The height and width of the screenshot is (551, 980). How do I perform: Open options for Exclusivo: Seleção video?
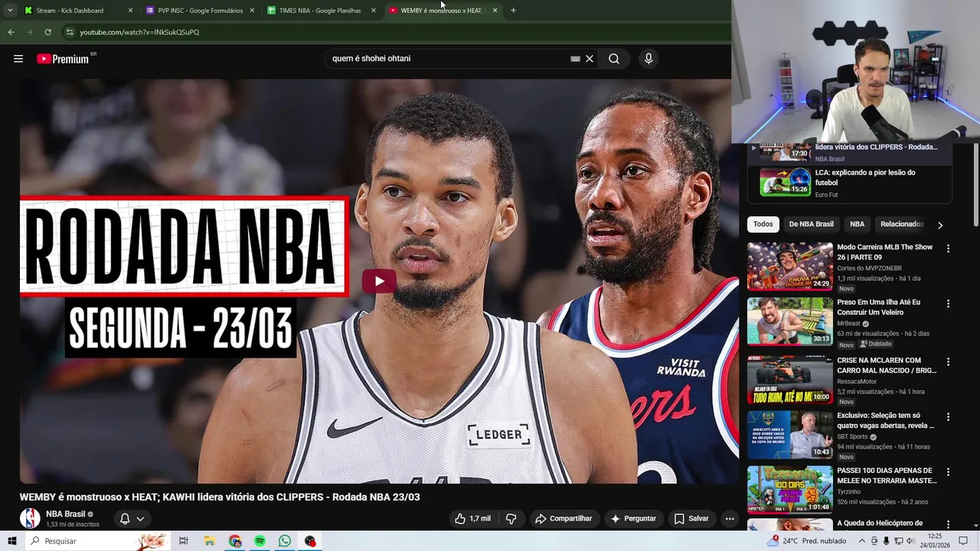click(948, 417)
